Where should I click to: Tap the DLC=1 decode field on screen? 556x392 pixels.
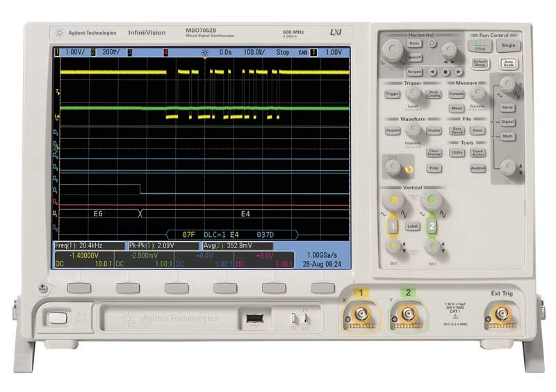point(215,235)
